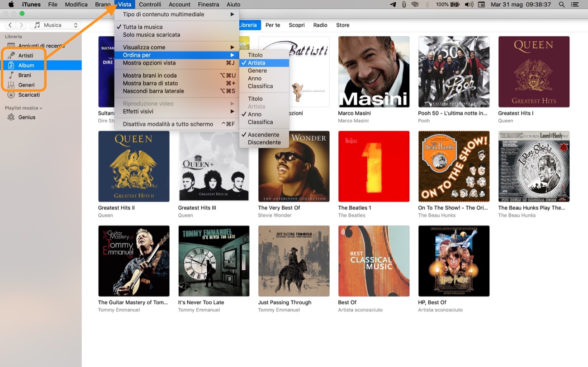The width and height of the screenshot is (588, 367).
Task: Sort albums by Genere
Action: (x=264, y=71)
